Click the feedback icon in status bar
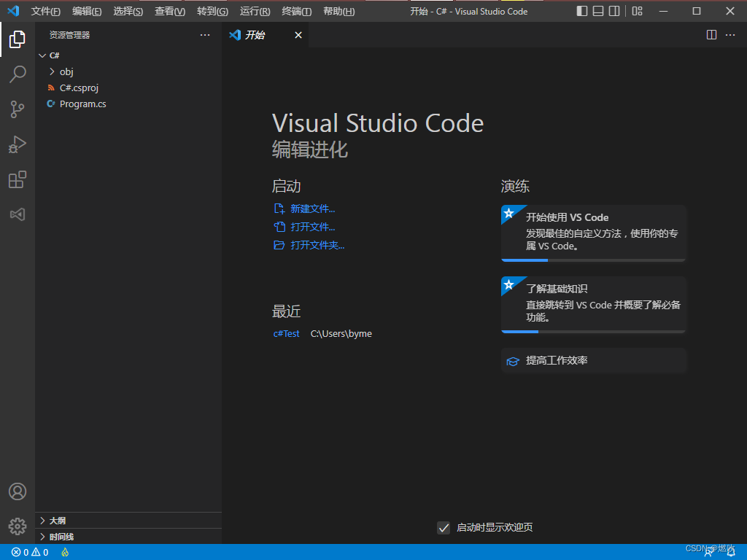Viewport: 747px width, 560px height. (x=709, y=553)
